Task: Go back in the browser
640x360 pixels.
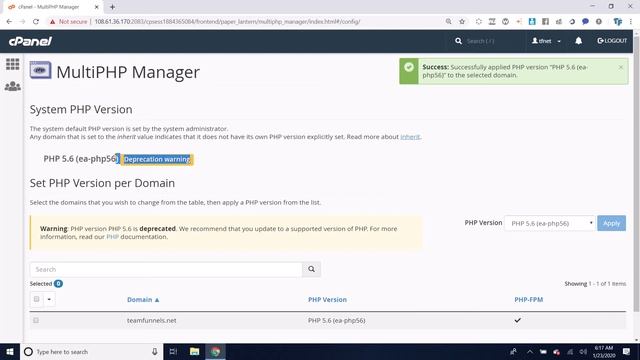Action: [x=9, y=22]
